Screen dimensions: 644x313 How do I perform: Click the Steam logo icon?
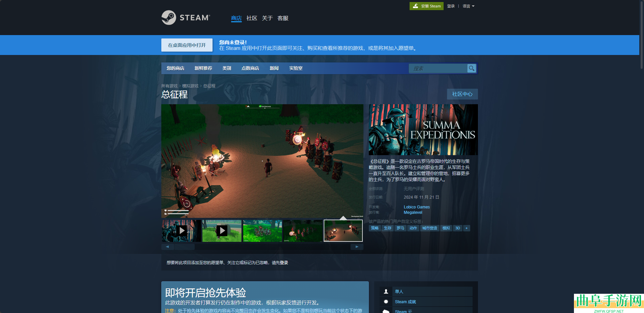click(x=169, y=18)
